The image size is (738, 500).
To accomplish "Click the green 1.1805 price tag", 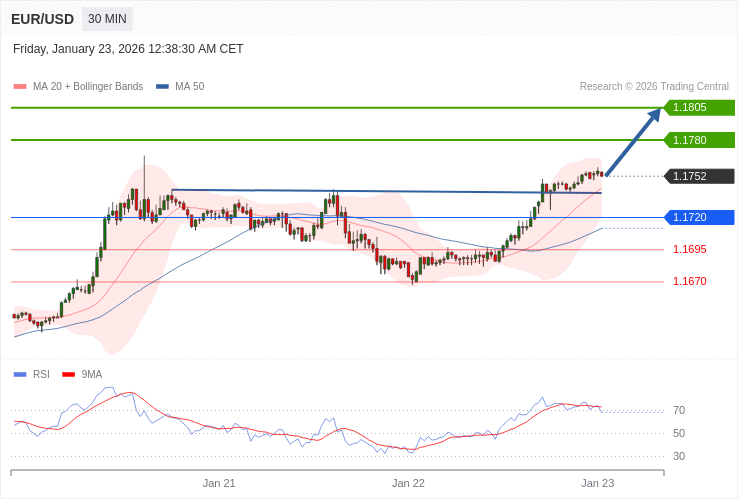I will tap(699, 107).
